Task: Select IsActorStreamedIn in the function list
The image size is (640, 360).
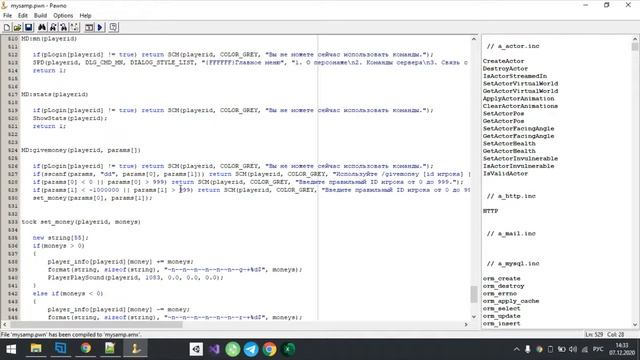Action: tap(515, 76)
